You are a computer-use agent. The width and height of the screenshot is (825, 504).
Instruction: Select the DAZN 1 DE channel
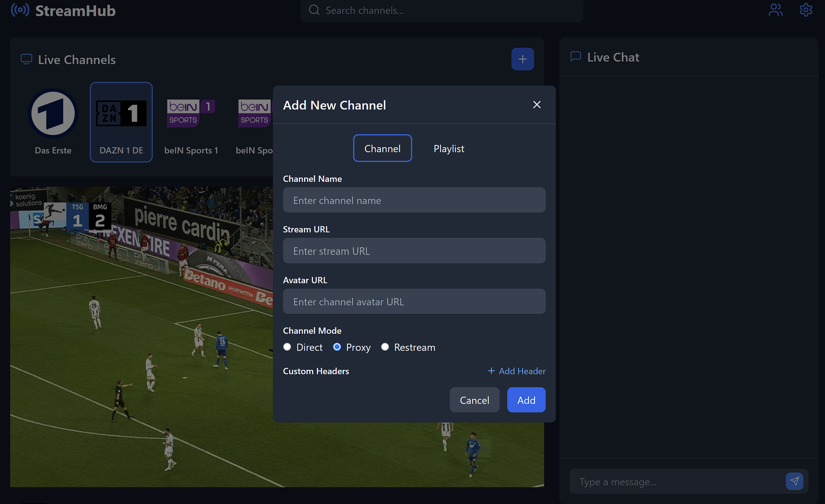(x=121, y=122)
